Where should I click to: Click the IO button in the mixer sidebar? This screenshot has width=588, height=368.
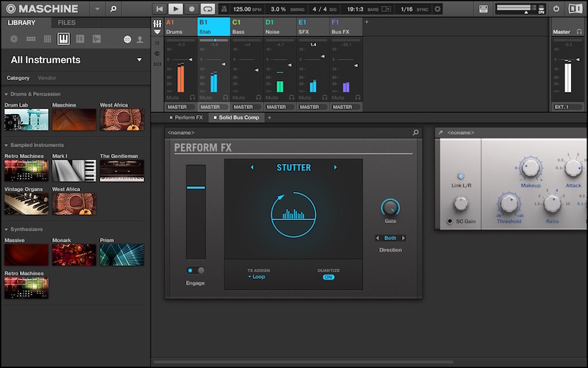157,43
